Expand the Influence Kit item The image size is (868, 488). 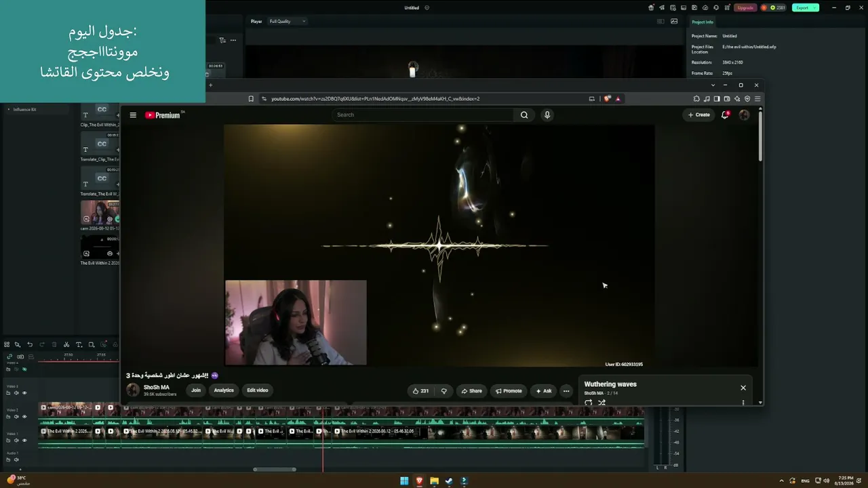point(9,109)
